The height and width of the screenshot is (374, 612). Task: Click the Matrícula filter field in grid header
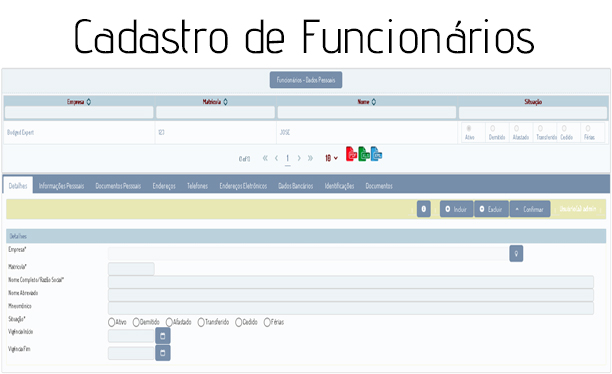point(215,113)
